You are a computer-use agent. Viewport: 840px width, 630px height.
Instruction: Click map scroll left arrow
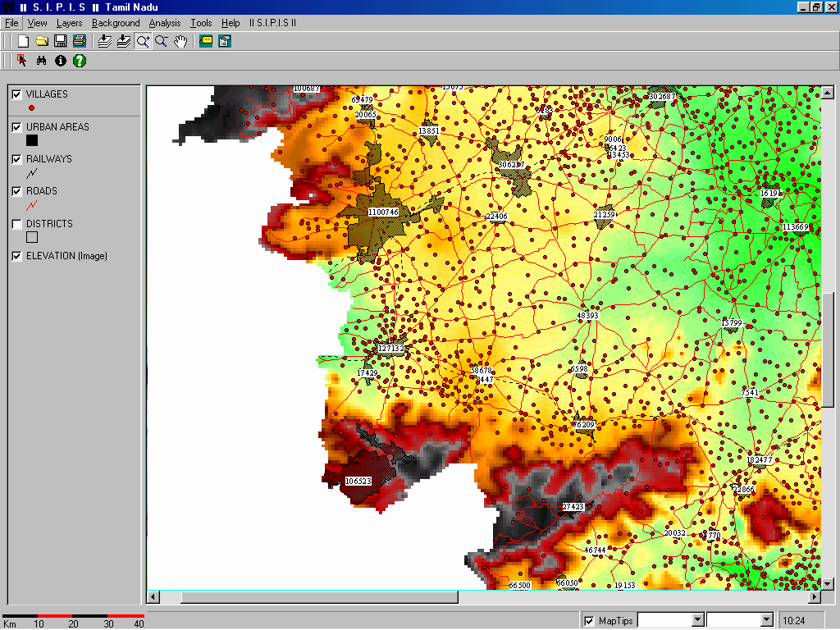[x=153, y=596]
